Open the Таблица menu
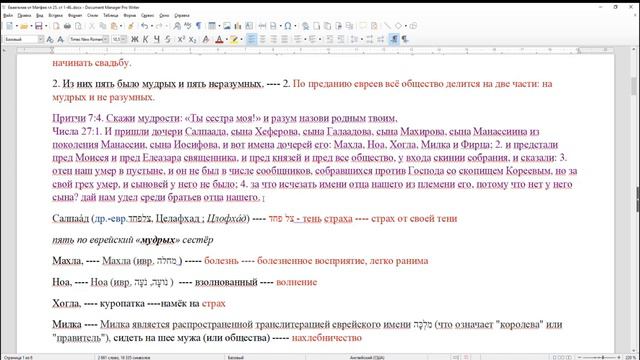The image size is (640, 360). point(110,16)
